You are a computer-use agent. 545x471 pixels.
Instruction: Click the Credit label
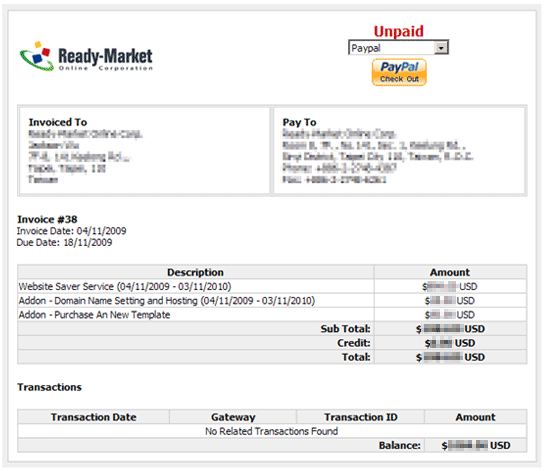(354, 343)
